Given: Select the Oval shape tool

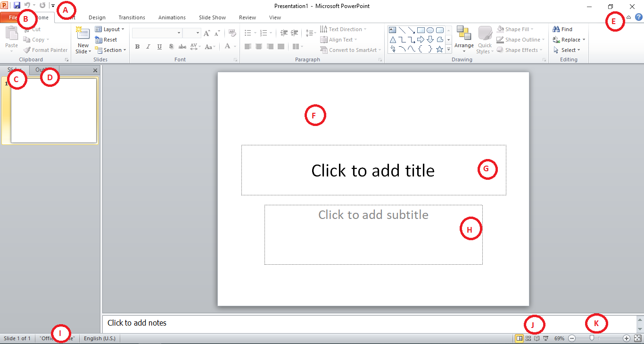Looking at the screenshot, I should pyautogui.click(x=430, y=29).
